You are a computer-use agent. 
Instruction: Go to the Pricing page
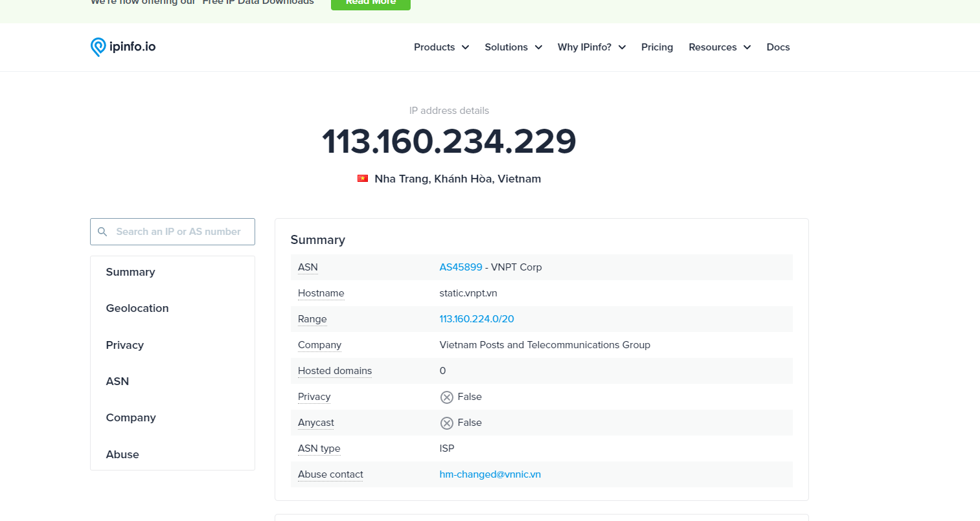[657, 47]
